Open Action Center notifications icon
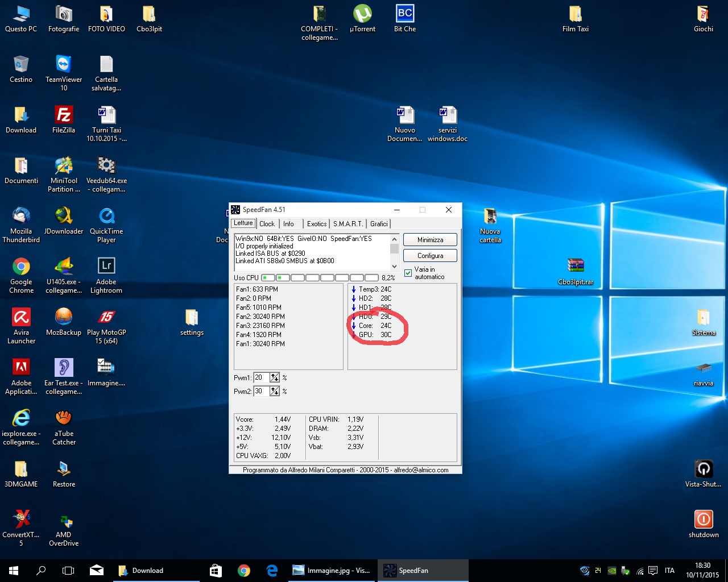Image resolution: width=728 pixels, height=582 pixels. [653, 571]
